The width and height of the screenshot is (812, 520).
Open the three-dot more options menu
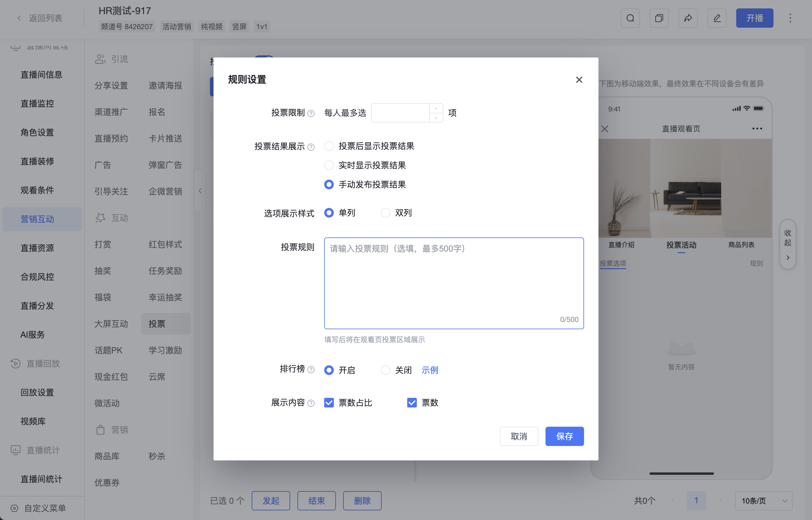(790, 18)
